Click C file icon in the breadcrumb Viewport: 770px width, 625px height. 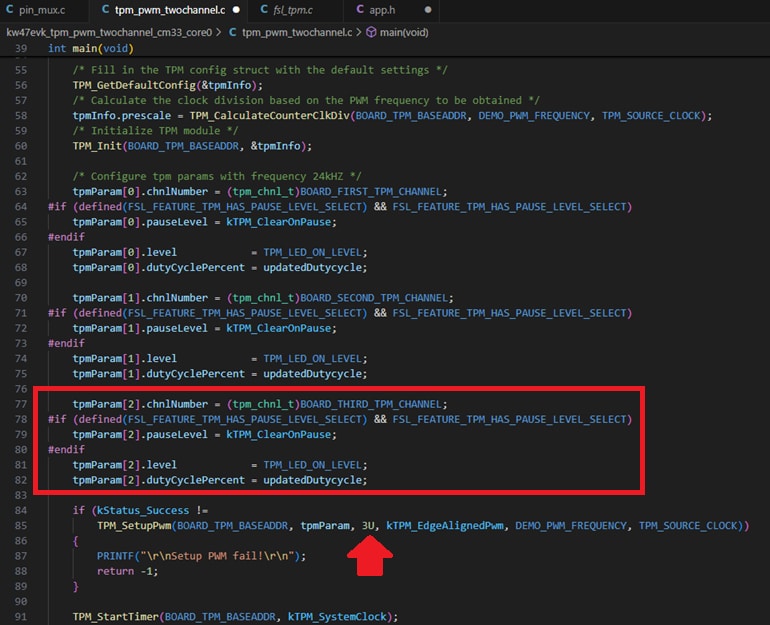click(x=233, y=32)
